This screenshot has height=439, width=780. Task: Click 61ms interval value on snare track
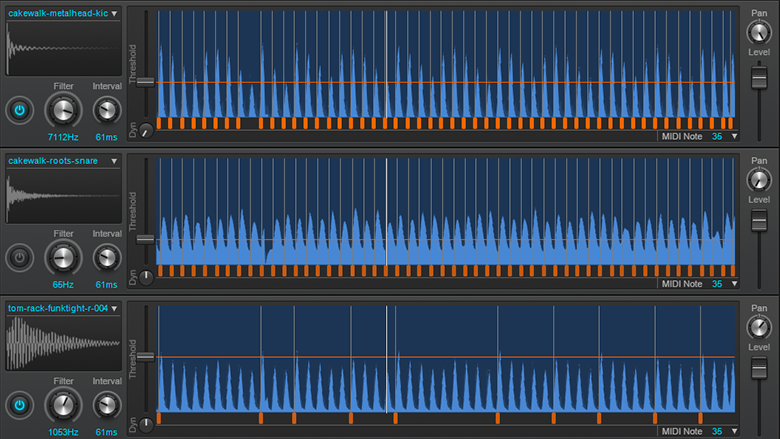tap(106, 285)
